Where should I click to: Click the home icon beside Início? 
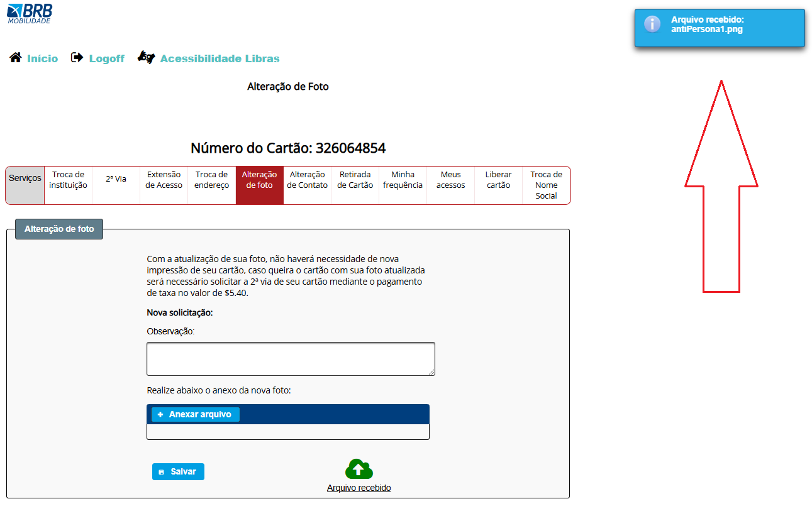tap(16, 57)
